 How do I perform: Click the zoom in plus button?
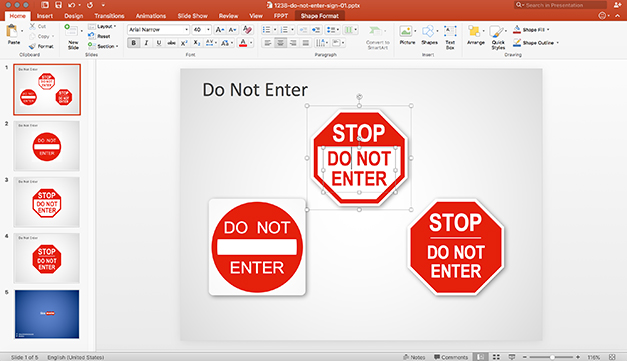click(578, 357)
